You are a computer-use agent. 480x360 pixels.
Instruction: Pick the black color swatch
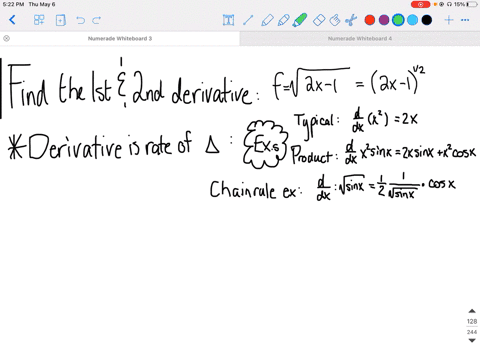427,20
